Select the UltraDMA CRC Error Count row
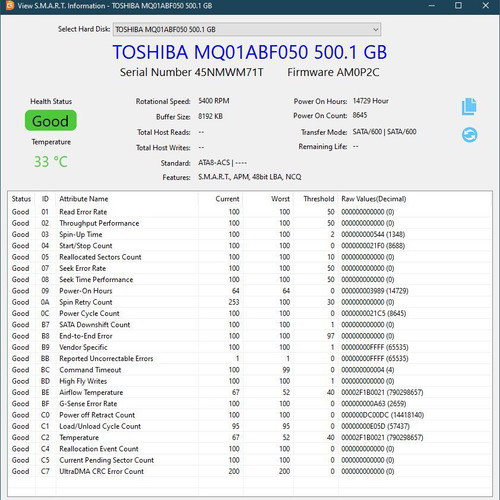The image size is (500, 500). 250,471
